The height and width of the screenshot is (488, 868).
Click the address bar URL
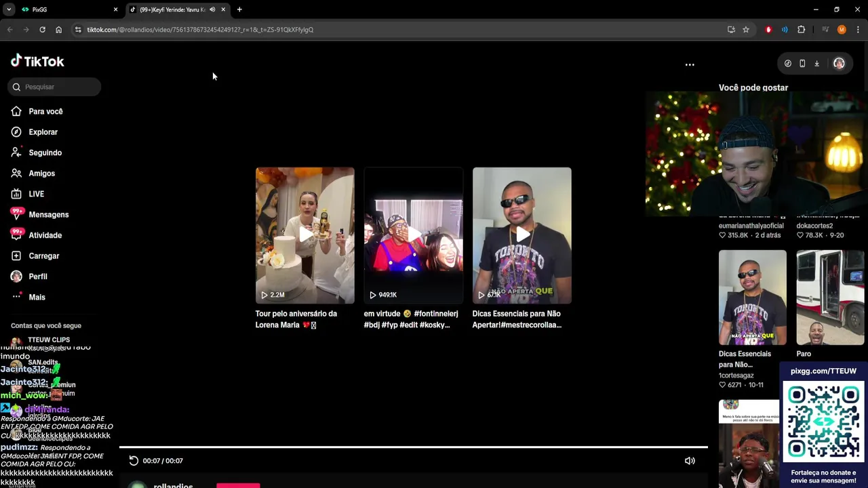coord(200,30)
